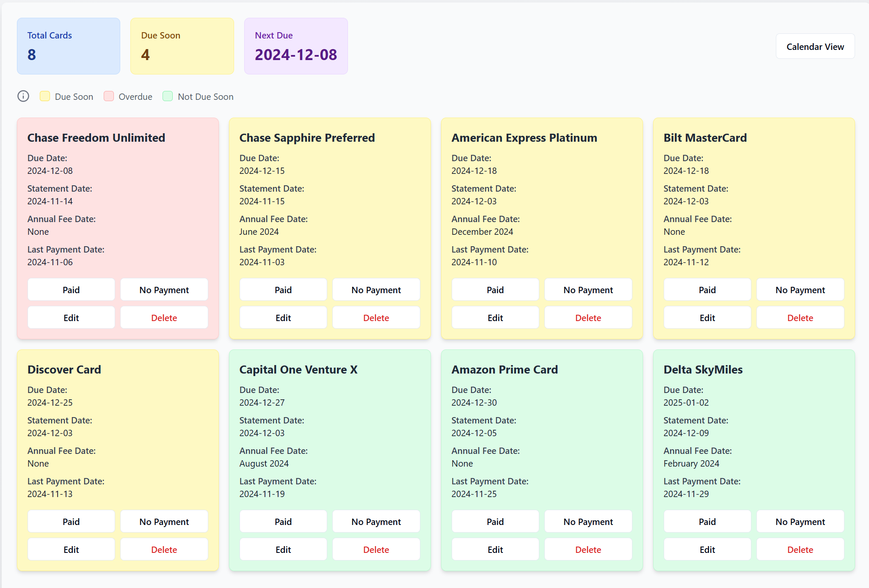Viewport: 869px width, 588px height.
Task: Click No Payment on Discover Card
Action: (x=164, y=522)
